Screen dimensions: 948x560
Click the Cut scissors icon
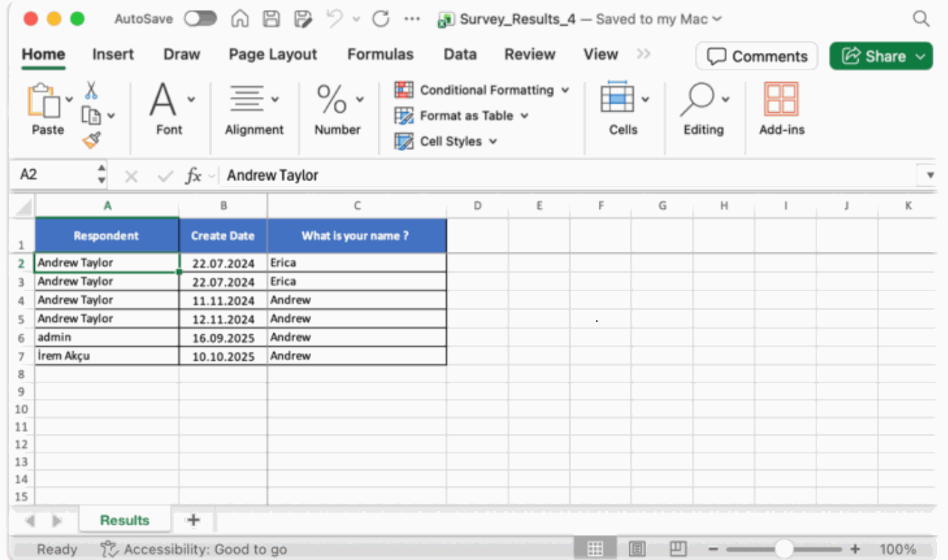click(91, 90)
